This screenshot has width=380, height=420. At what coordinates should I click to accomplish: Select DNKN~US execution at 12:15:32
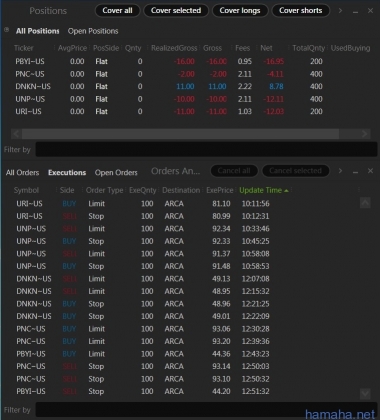(x=185, y=291)
